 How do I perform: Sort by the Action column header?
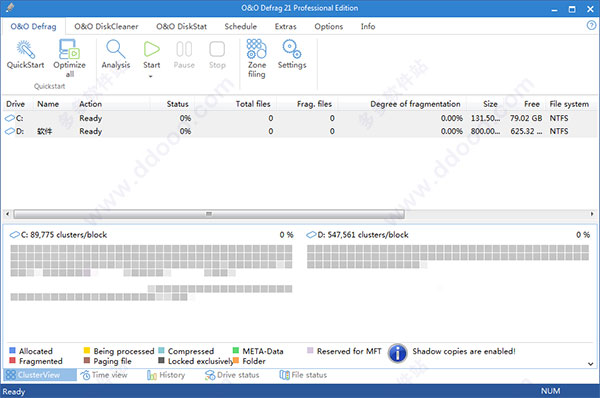(x=90, y=104)
